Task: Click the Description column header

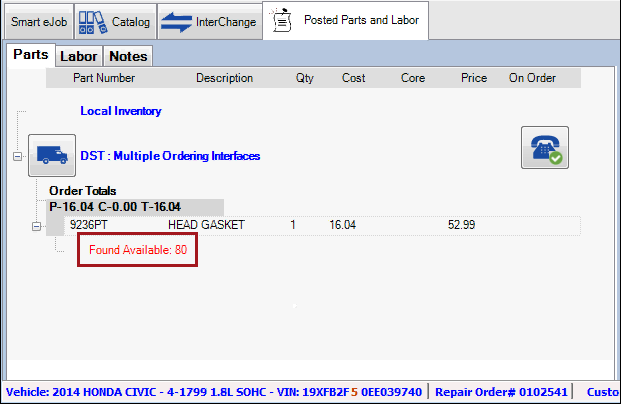Action: click(x=225, y=78)
